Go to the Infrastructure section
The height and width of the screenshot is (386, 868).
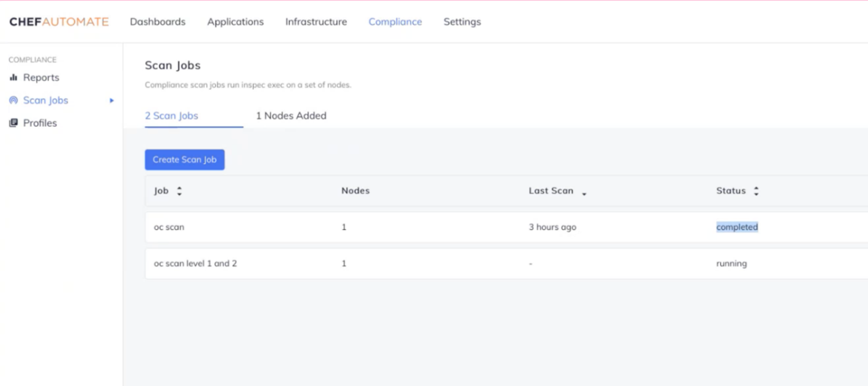(x=316, y=22)
